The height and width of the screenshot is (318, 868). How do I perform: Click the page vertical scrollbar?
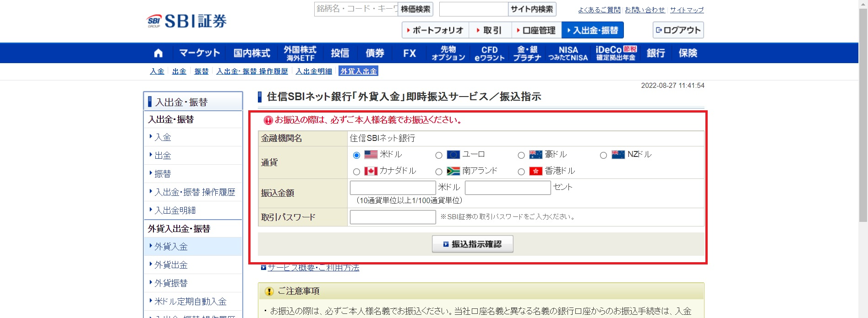point(863,114)
